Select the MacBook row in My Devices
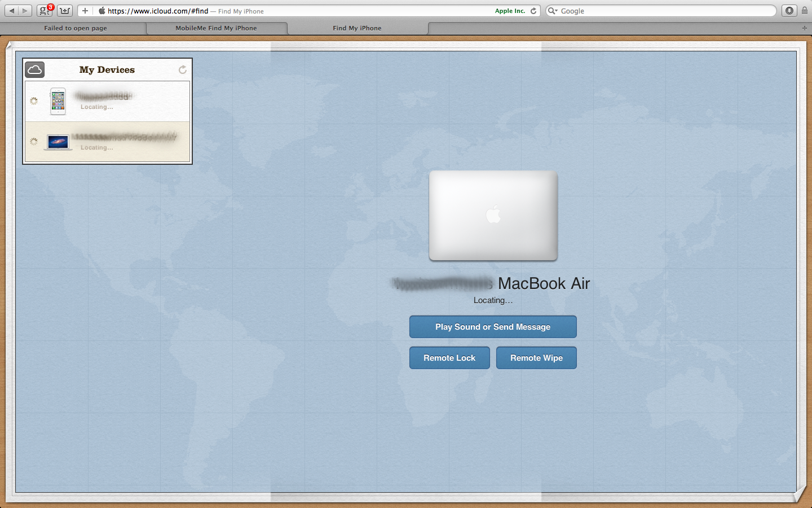Screen dimensions: 812x508 click(x=107, y=142)
